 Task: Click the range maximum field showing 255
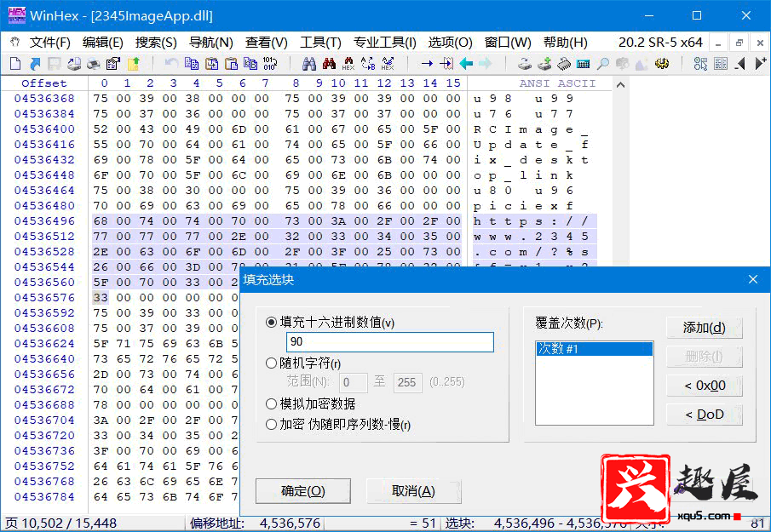(x=407, y=382)
